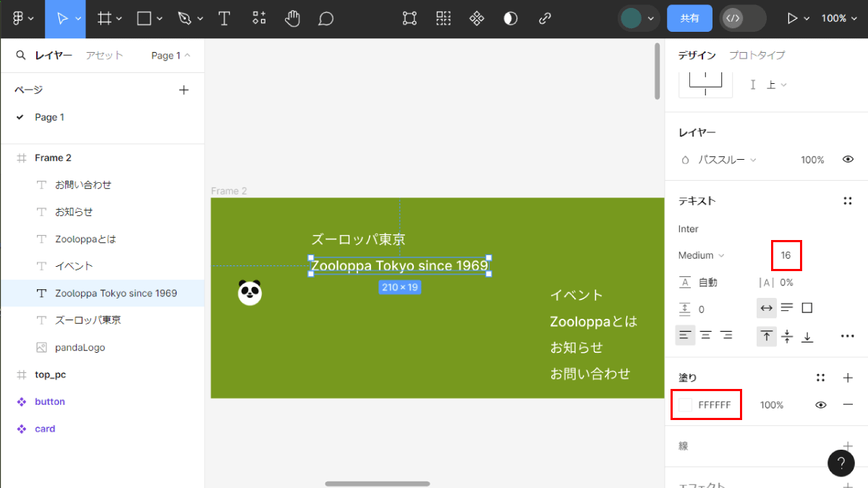This screenshot has width=868, height=488.
Task: Select the button component layer
Action: coord(102,401)
